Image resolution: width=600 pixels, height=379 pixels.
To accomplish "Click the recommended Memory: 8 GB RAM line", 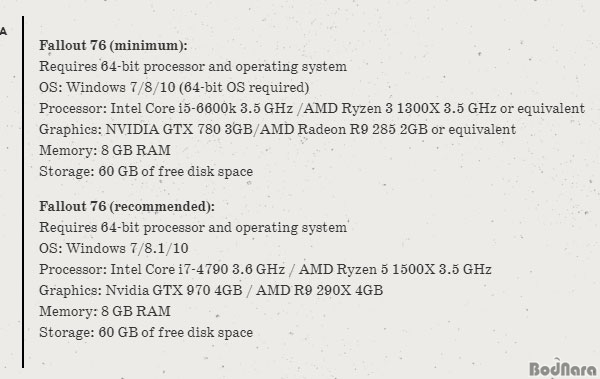I will (105, 312).
